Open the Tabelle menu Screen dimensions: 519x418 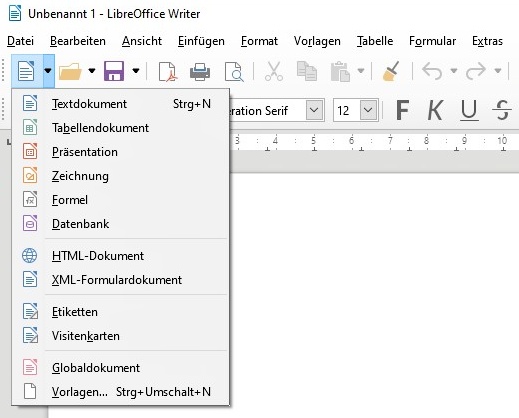(375, 41)
